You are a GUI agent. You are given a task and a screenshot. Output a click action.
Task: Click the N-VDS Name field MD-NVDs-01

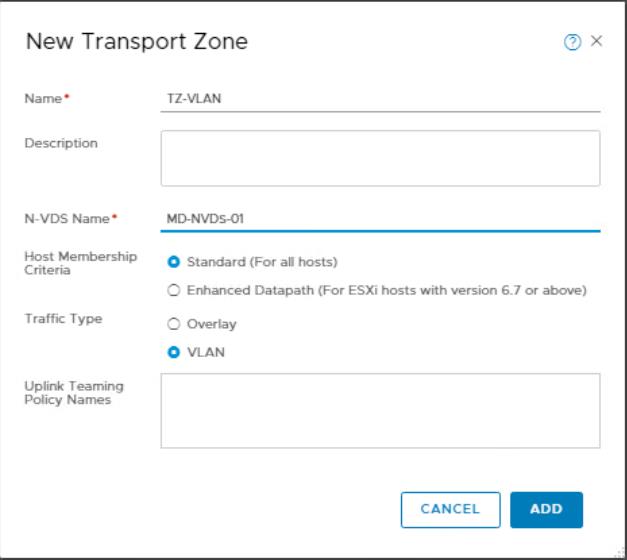pyautogui.click(x=380, y=219)
